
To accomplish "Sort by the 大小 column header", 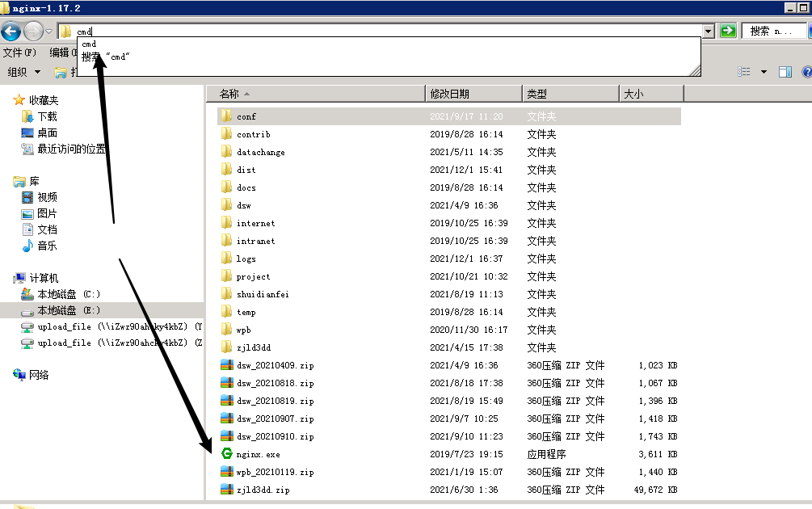I will click(x=651, y=94).
